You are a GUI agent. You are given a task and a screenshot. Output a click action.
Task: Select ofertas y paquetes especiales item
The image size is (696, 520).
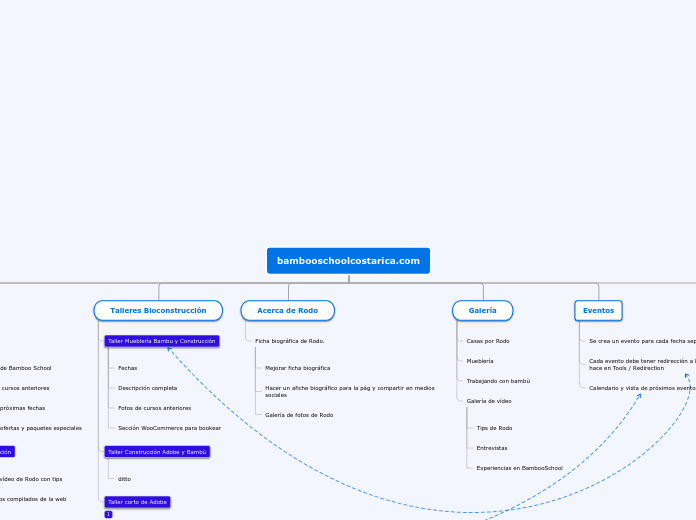coord(41,428)
